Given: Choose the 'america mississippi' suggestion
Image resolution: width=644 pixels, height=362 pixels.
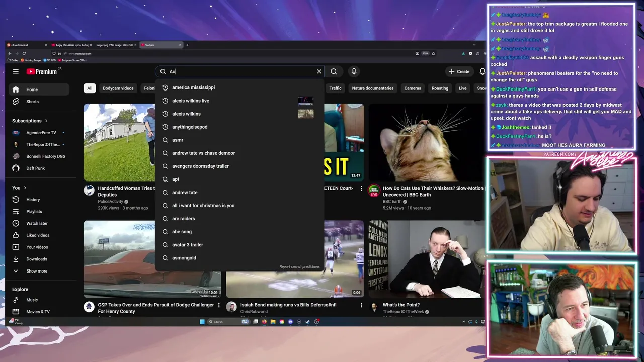Looking at the screenshot, I should pyautogui.click(x=239, y=87).
